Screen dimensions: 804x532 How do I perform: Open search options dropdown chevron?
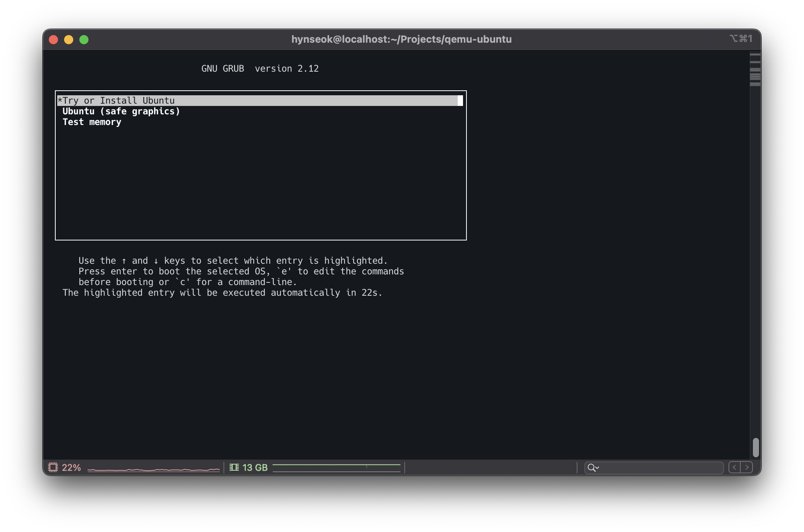(x=597, y=468)
